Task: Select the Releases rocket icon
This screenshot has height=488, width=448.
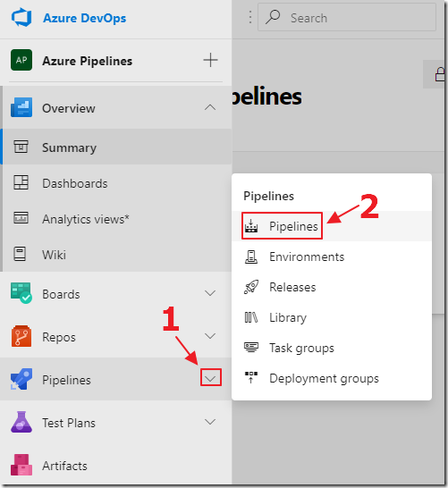Action: [x=251, y=287]
